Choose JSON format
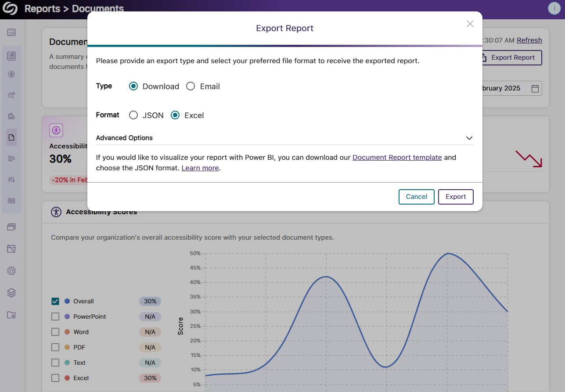Viewport: 565px width, 392px height. (133, 115)
